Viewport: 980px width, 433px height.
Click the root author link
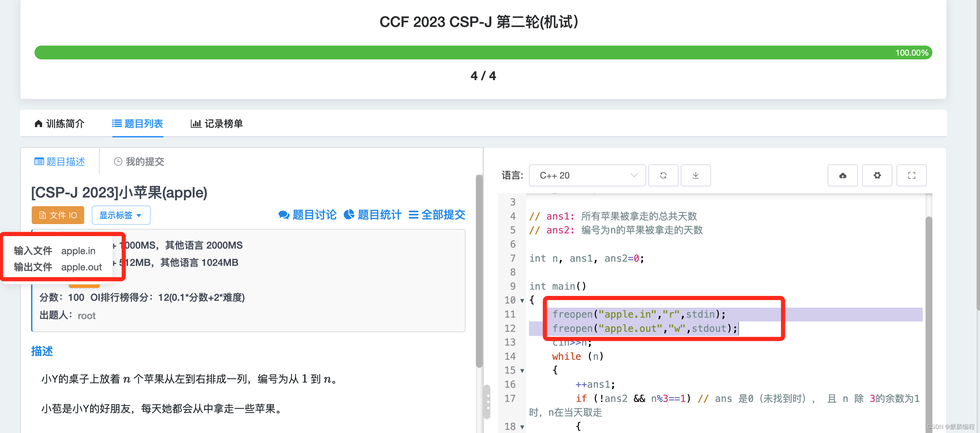click(86, 316)
